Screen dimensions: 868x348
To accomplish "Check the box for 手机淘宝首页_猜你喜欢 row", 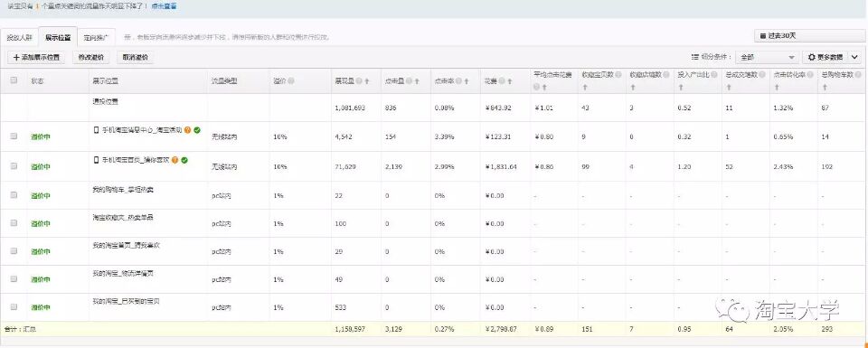I will 14,165.
